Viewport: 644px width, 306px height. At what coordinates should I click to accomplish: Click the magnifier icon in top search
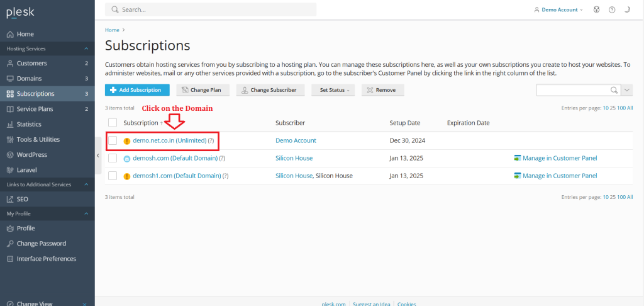click(x=115, y=9)
